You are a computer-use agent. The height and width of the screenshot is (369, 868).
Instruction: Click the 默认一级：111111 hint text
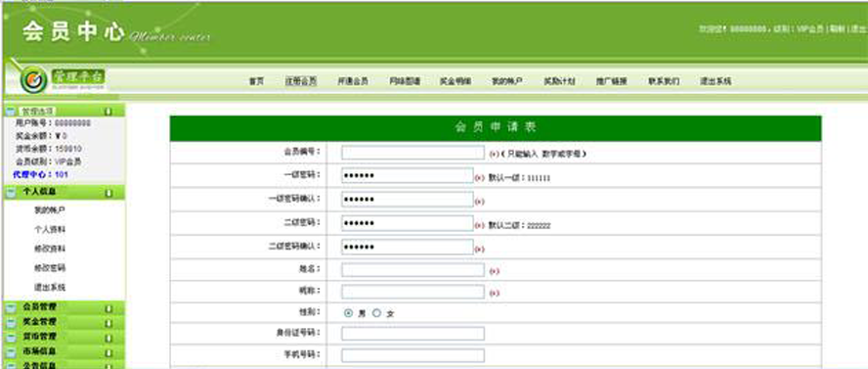click(x=519, y=178)
